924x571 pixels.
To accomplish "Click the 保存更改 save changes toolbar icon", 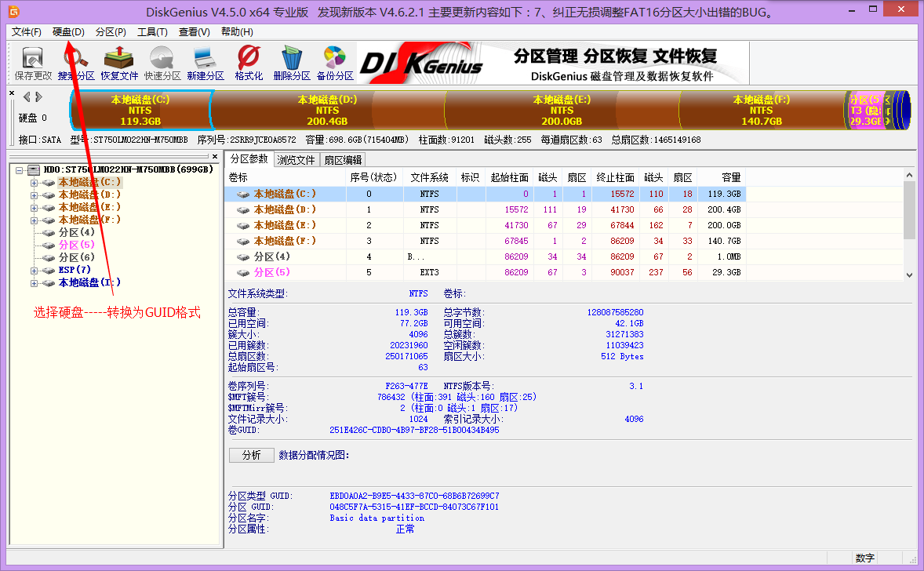I will pyautogui.click(x=33, y=64).
